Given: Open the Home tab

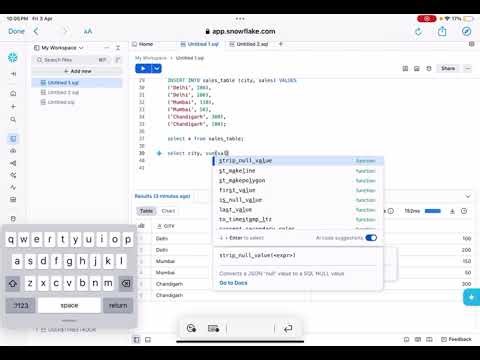Looking at the screenshot, I should pos(143,44).
